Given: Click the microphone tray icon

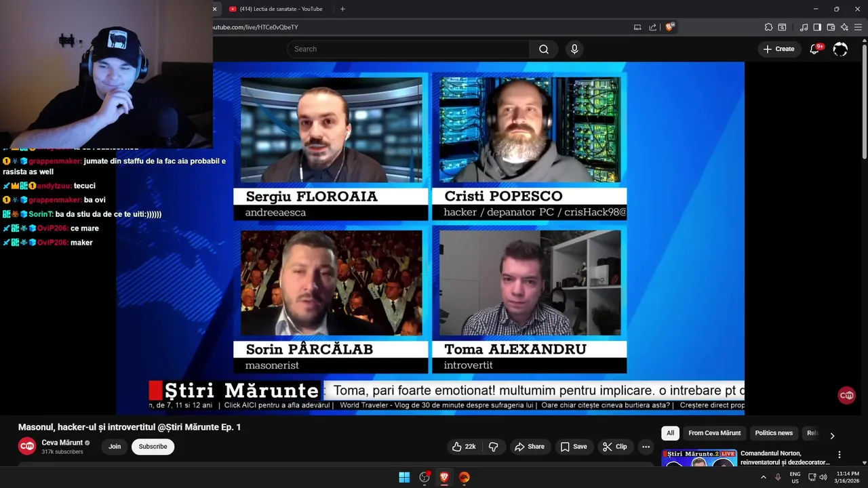Looking at the screenshot, I should (778, 477).
